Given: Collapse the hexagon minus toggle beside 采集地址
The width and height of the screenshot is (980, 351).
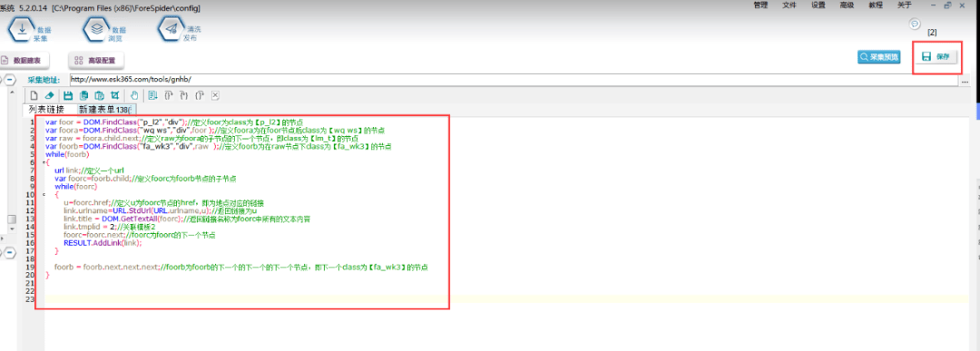Looking at the screenshot, I should point(11,79).
